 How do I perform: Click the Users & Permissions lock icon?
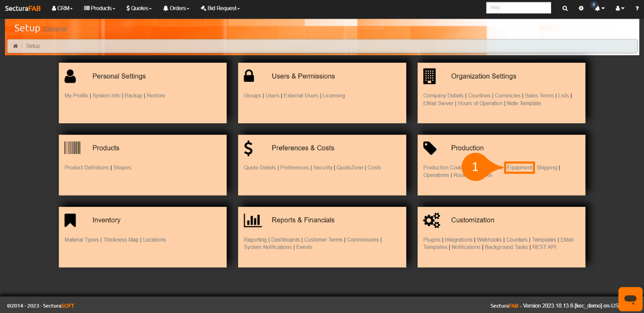pos(249,76)
